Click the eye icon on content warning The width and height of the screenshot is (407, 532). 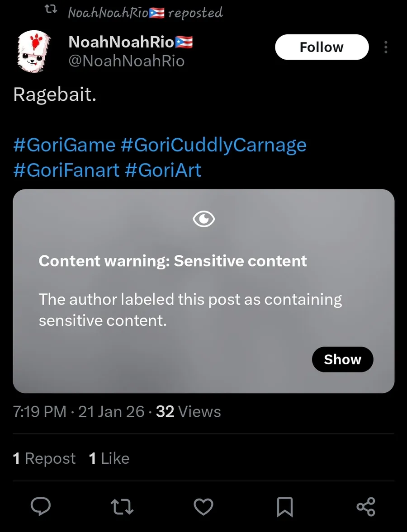point(203,219)
